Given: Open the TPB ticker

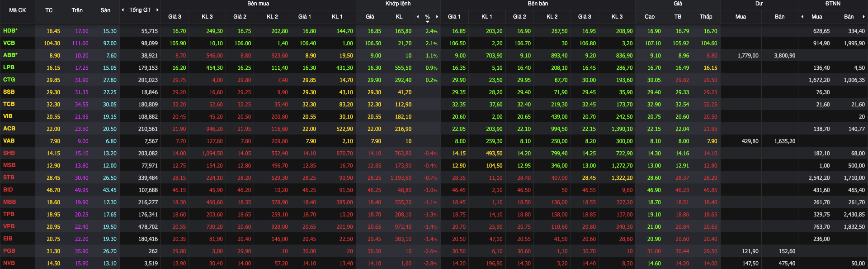Looking at the screenshot, I should pos(9,214).
